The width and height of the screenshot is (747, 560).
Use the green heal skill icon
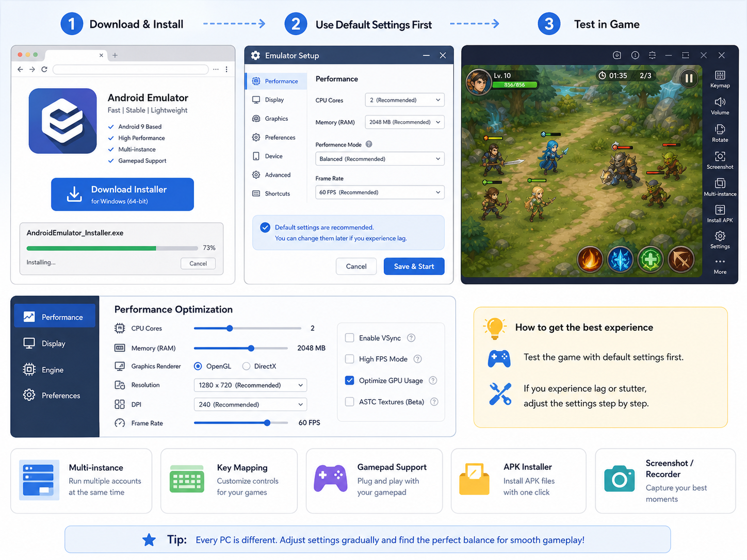click(x=651, y=259)
